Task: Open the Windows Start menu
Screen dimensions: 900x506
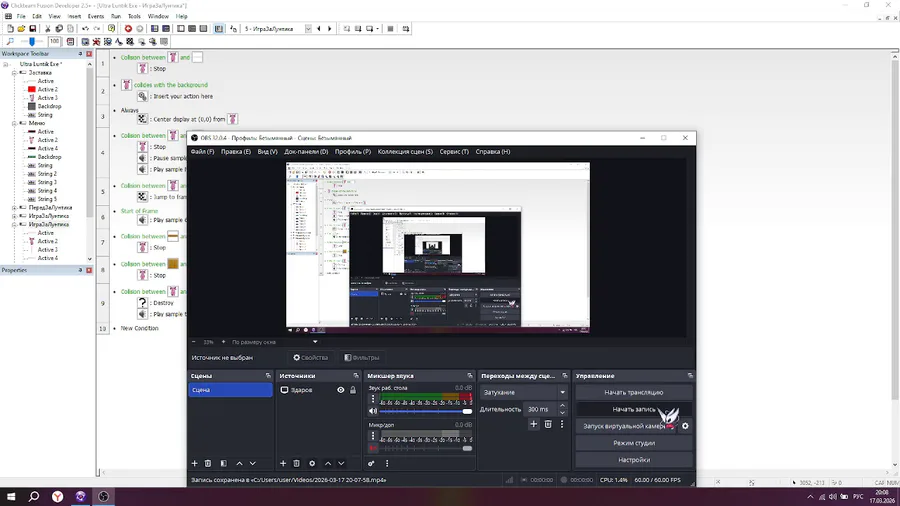Action: point(11,496)
